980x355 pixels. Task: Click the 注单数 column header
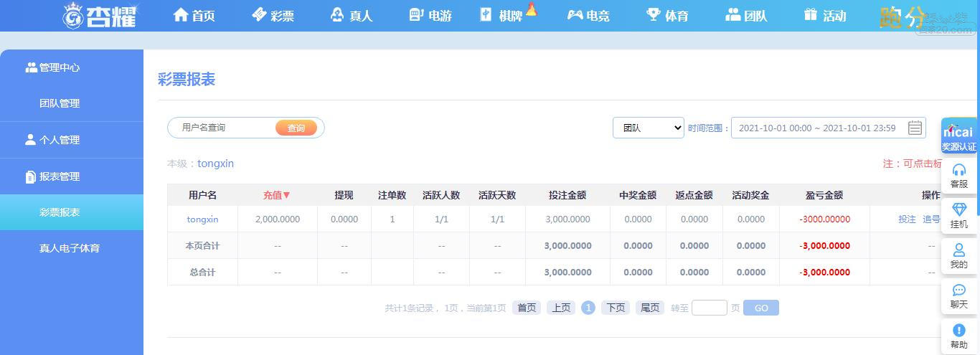pos(392,195)
